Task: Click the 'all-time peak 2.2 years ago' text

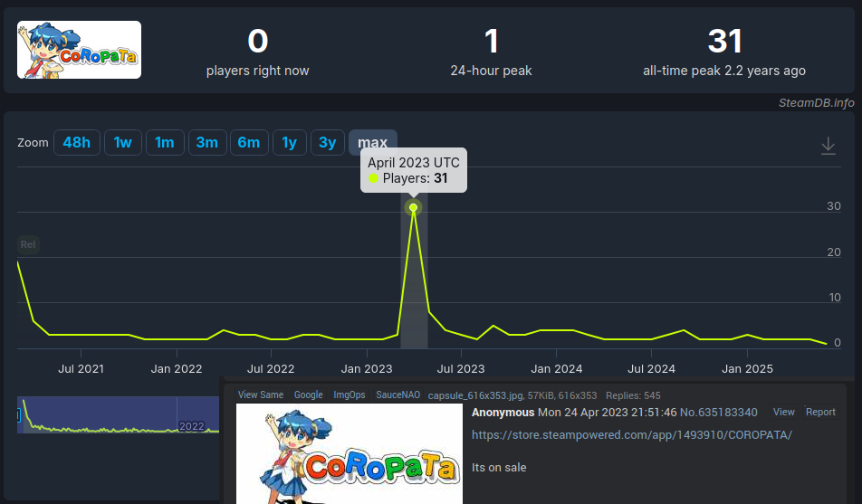Action: (724, 71)
